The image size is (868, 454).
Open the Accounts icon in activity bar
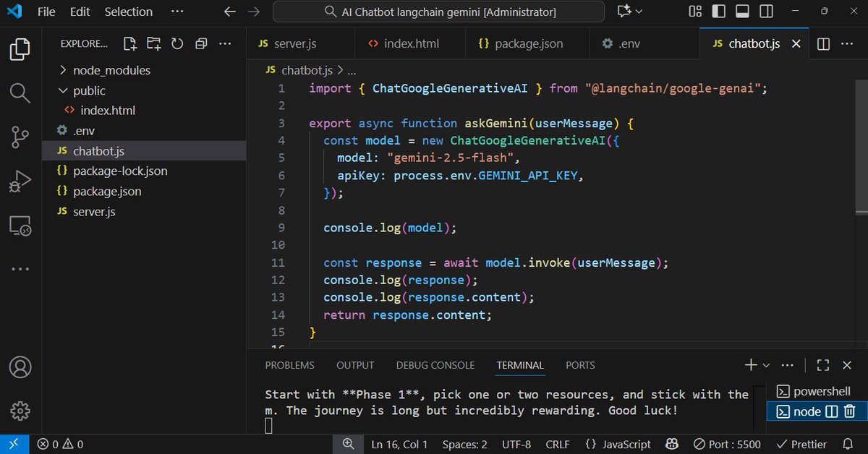20,367
